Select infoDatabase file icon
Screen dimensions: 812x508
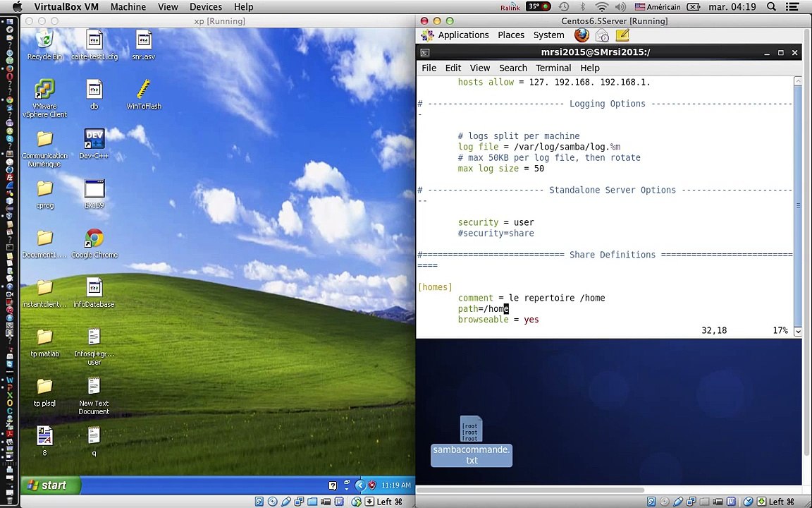pos(94,294)
